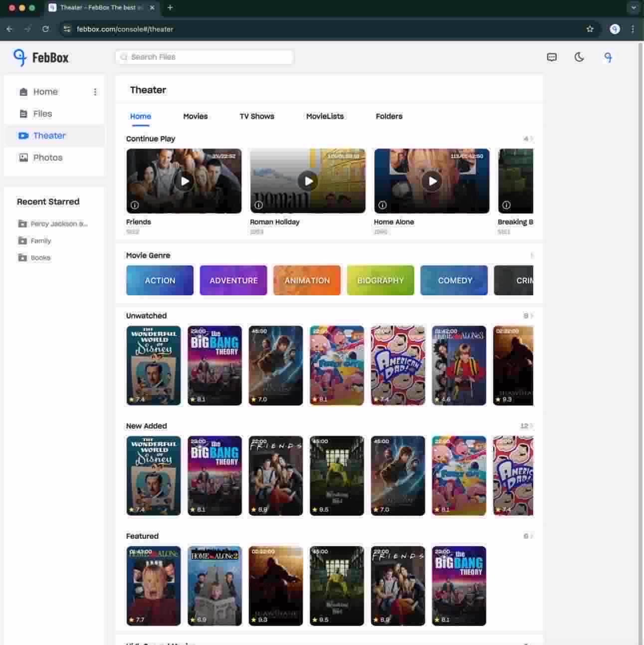Viewport: 644px width, 645px height.
Task: Select the BIOGRAPHY genre tile
Action: tap(381, 280)
